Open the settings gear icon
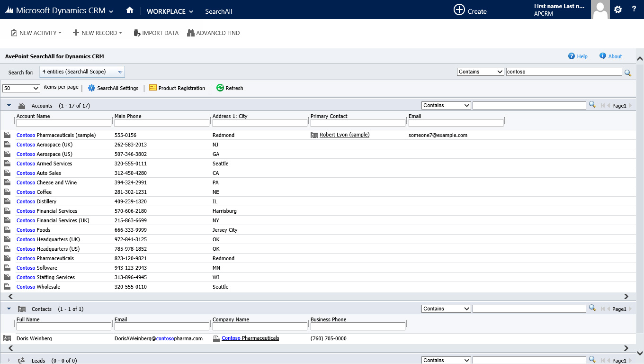Image resolution: width=644 pixels, height=364 pixels. point(618,9)
